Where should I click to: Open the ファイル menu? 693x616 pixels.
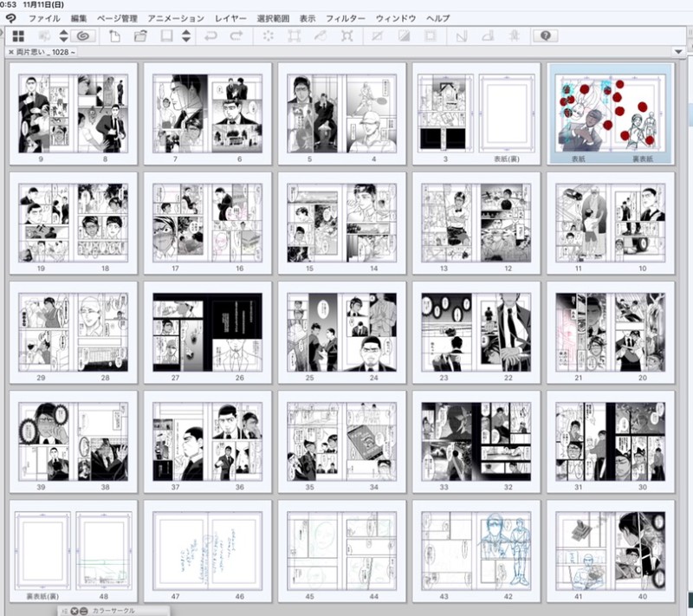pos(44,18)
